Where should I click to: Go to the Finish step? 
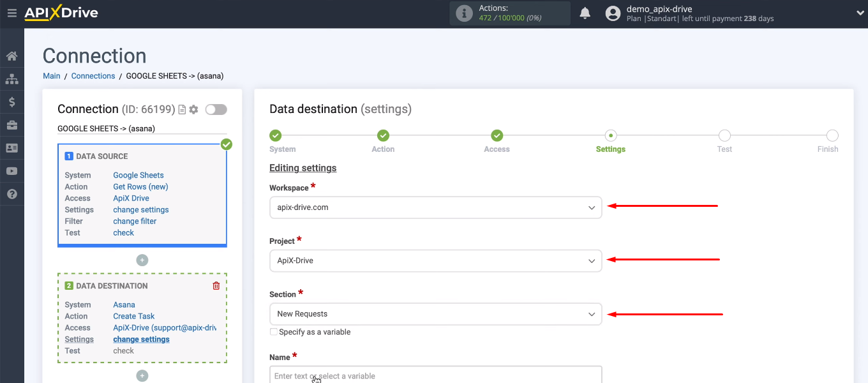[832, 135]
